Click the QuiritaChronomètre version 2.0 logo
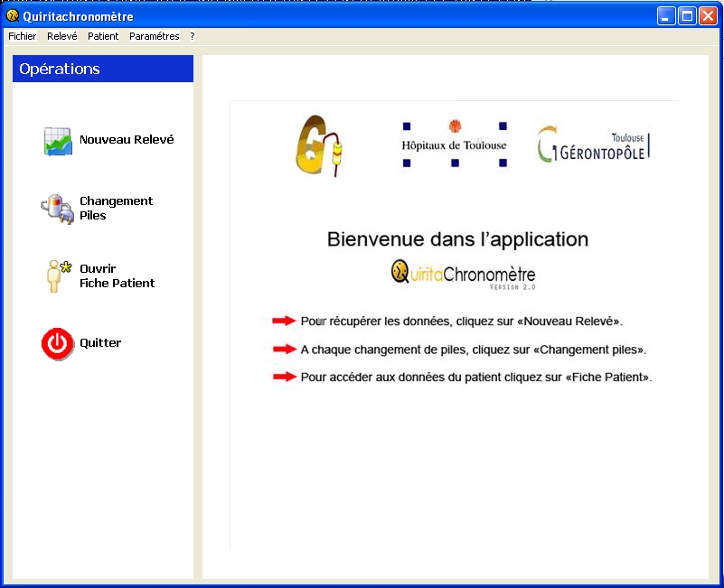 (463, 273)
